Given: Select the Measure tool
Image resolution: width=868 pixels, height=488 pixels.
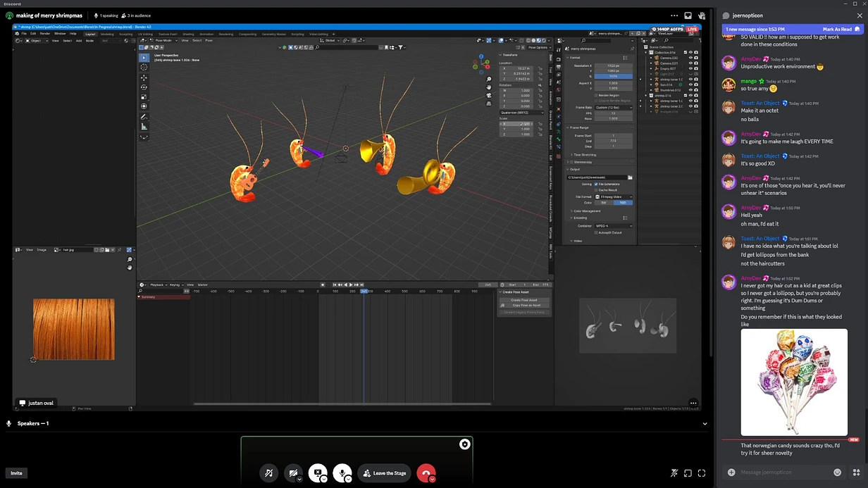Looking at the screenshot, I should point(144,127).
